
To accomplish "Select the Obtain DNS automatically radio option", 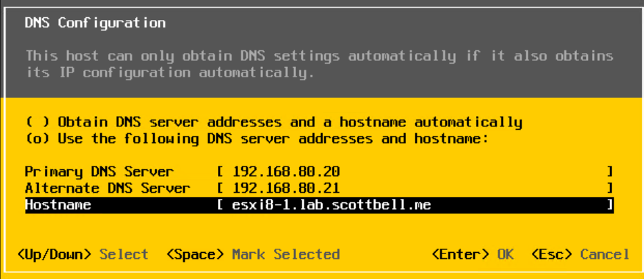I will [x=37, y=122].
